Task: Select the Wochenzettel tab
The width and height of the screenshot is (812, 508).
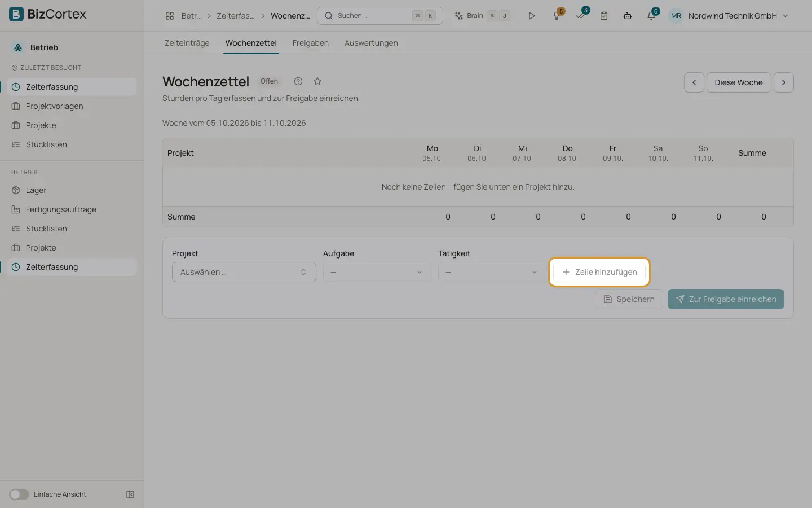Action: (x=251, y=43)
